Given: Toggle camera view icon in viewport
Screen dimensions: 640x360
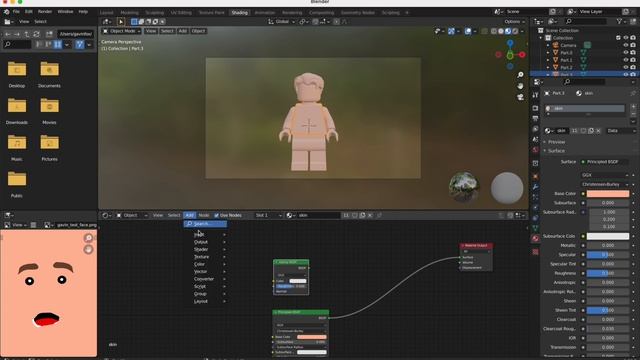Looking at the screenshot, I should [520, 97].
